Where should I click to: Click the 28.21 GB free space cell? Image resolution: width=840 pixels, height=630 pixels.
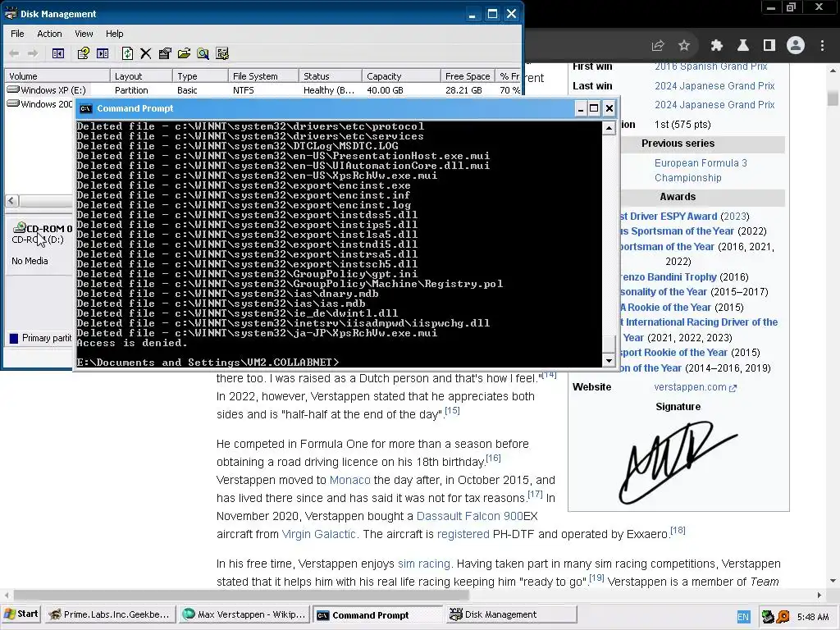click(463, 90)
